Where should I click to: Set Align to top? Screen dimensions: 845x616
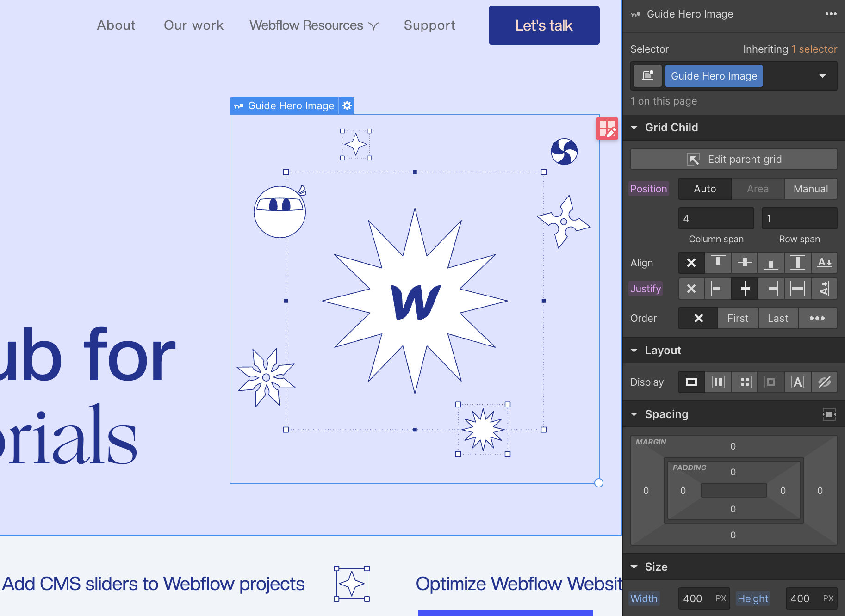(718, 263)
